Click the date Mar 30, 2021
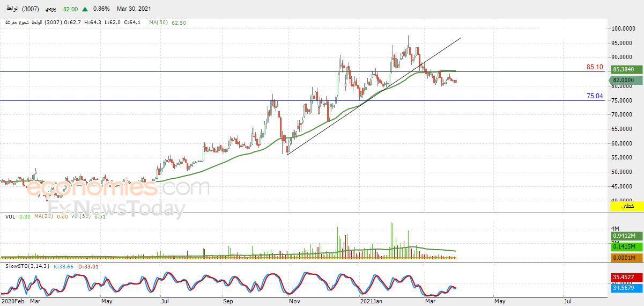 [135, 9]
